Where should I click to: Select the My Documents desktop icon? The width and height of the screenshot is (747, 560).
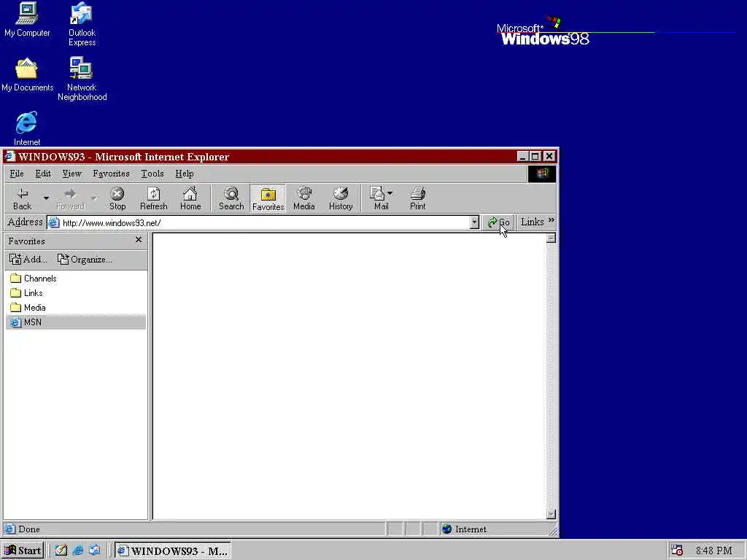[x=27, y=74]
